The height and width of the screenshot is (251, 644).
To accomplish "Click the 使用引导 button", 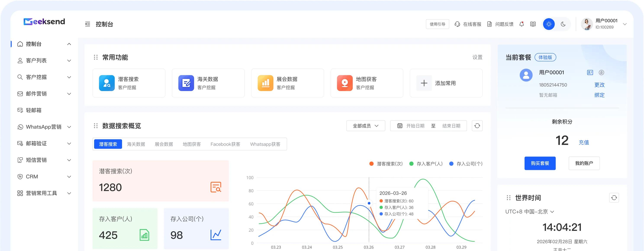I will pyautogui.click(x=437, y=24).
